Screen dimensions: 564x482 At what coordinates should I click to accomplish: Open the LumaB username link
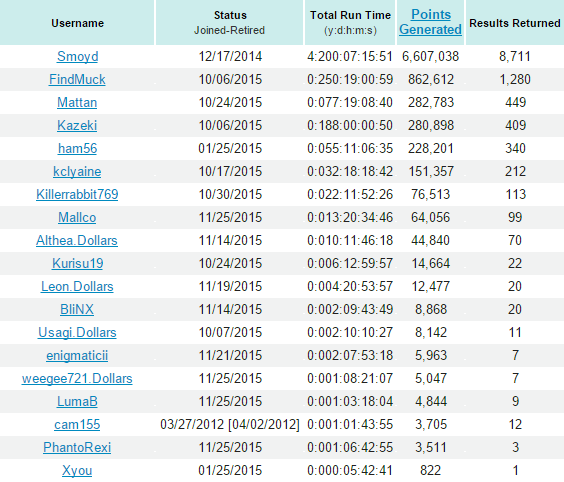[x=77, y=402]
